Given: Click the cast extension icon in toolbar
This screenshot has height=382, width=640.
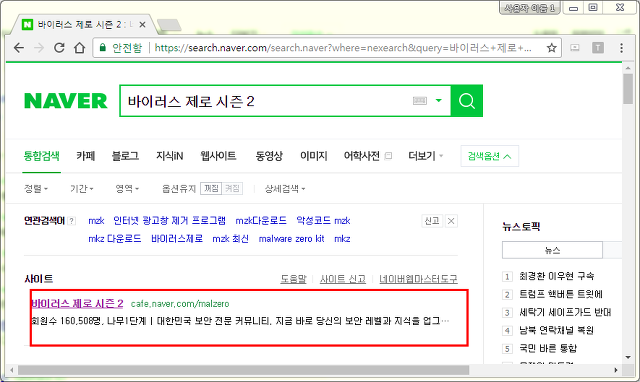Looking at the screenshot, I should pyautogui.click(x=575, y=48).
